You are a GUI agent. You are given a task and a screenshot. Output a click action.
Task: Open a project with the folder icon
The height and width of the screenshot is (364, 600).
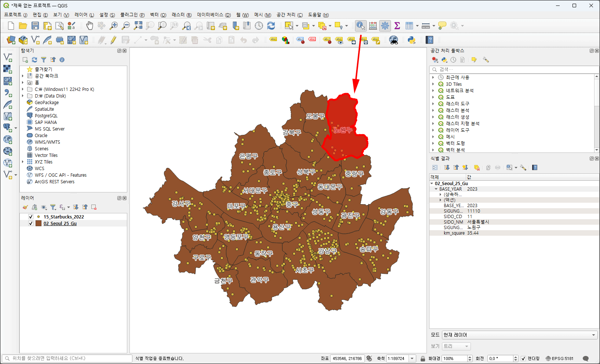pyautogui.click(x=23, y=26)
